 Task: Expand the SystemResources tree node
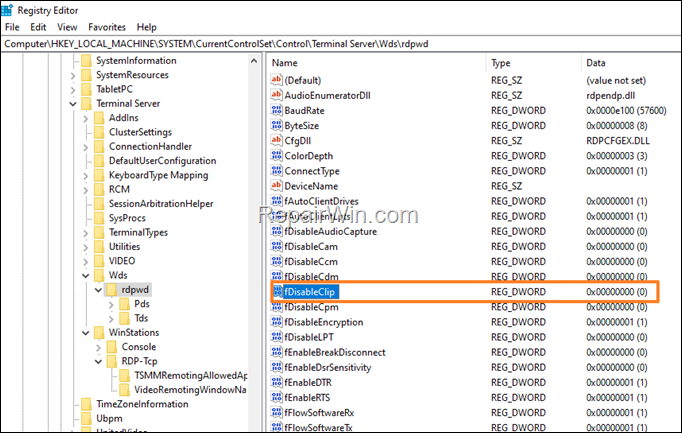tap(73, 75)
